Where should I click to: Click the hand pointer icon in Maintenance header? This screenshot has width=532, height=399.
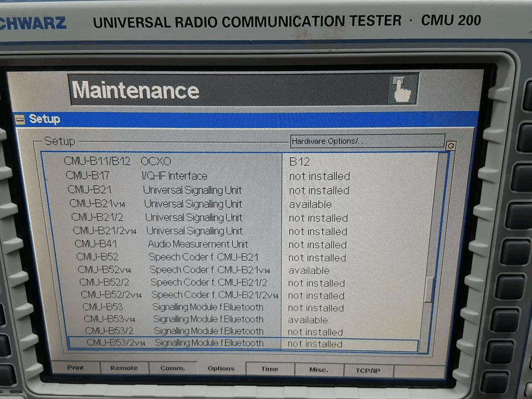pos(402,89)
